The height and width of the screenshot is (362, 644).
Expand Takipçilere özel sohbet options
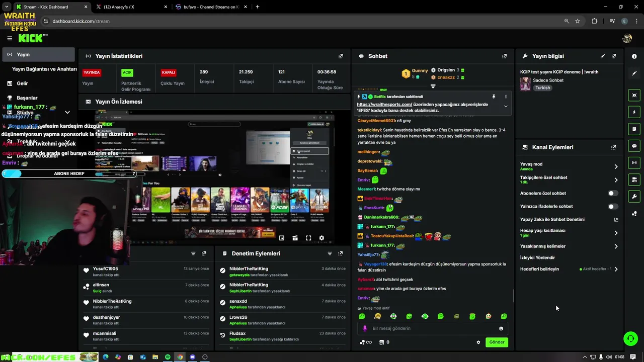616,180
